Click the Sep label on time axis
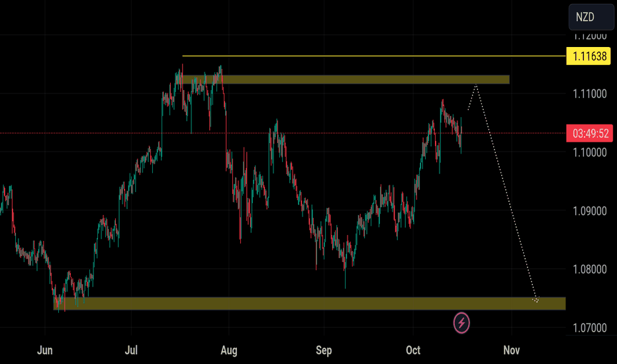Image resolution: width=617 pixels, height=364 pixels. tap(324, 350)
